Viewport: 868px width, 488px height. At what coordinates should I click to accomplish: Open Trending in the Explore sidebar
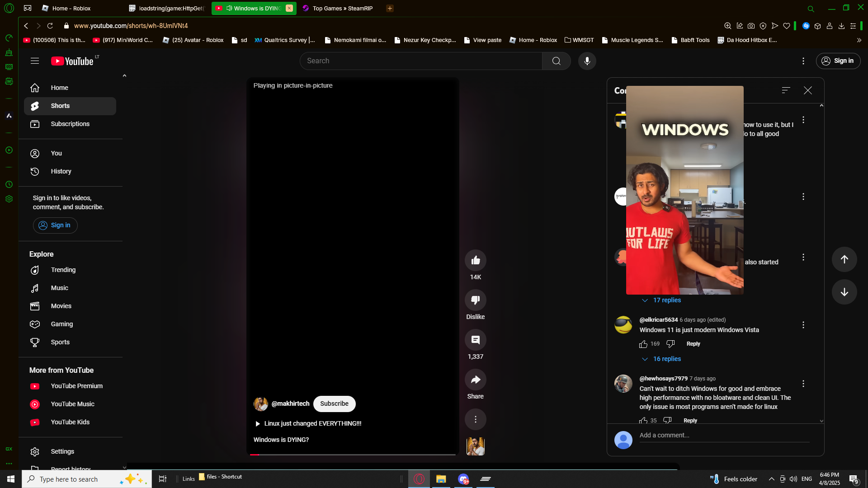63,270
